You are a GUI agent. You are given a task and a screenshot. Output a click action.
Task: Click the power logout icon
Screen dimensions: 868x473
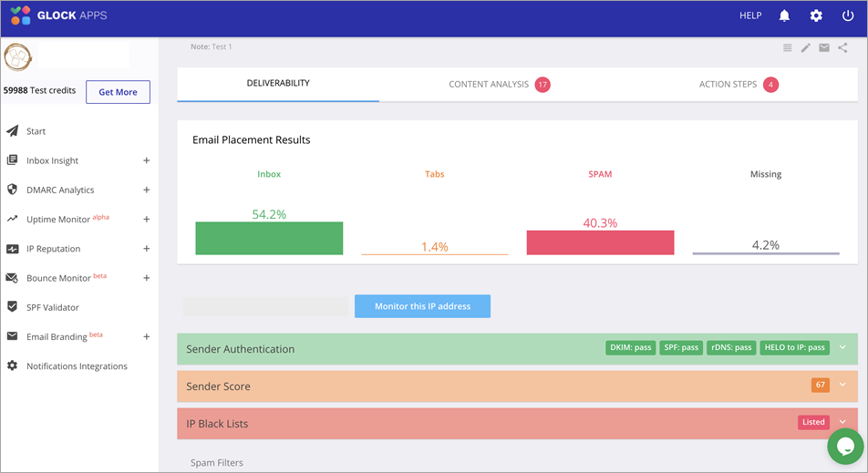pyautogui.click(x=848, y=16)
